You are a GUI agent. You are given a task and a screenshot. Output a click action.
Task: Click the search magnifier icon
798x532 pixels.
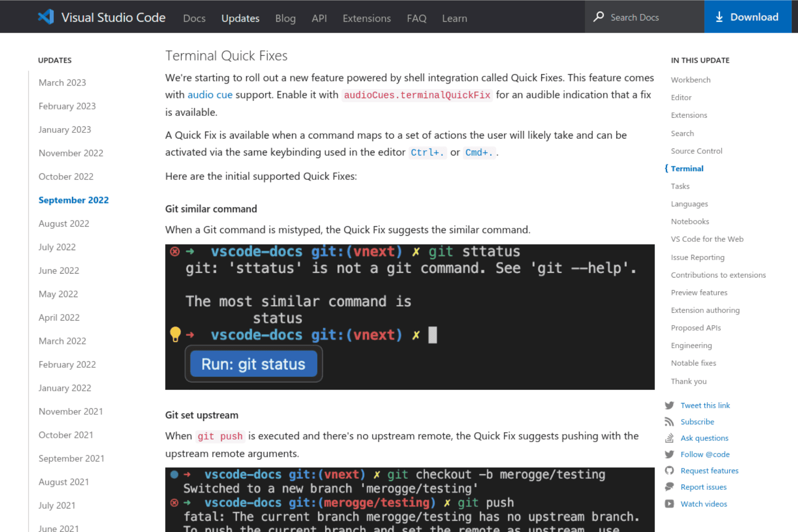599,17
